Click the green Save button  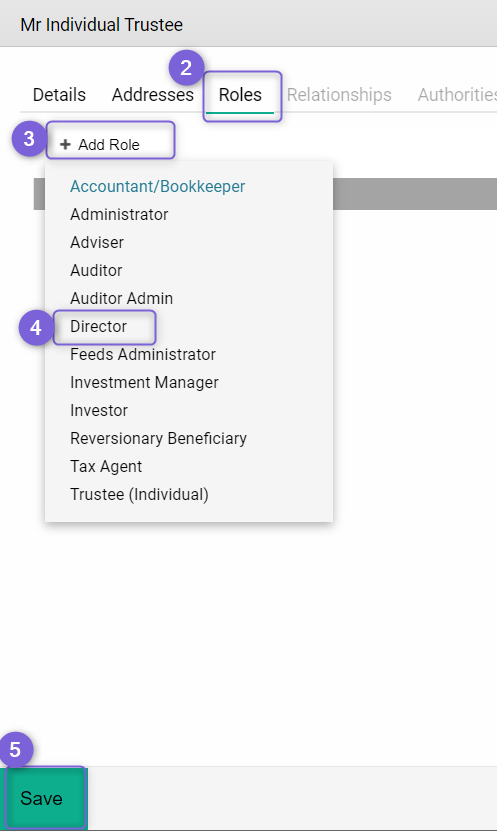43,798
